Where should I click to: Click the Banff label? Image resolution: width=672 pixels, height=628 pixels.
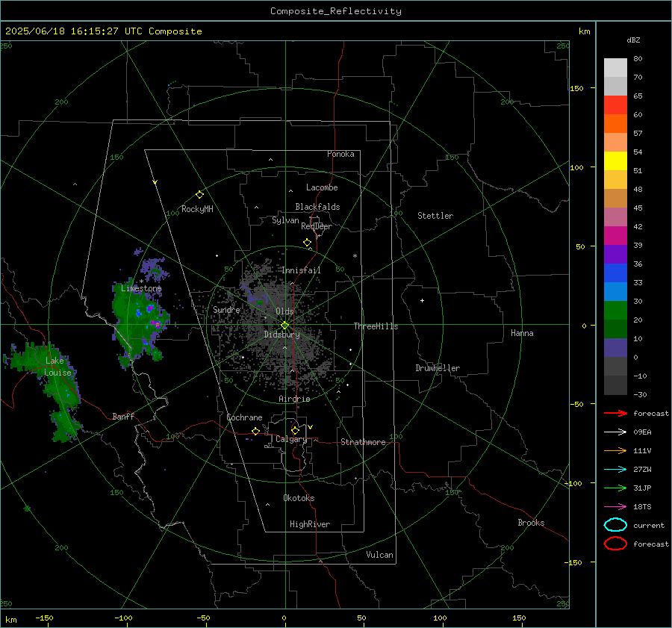point(123,416)
